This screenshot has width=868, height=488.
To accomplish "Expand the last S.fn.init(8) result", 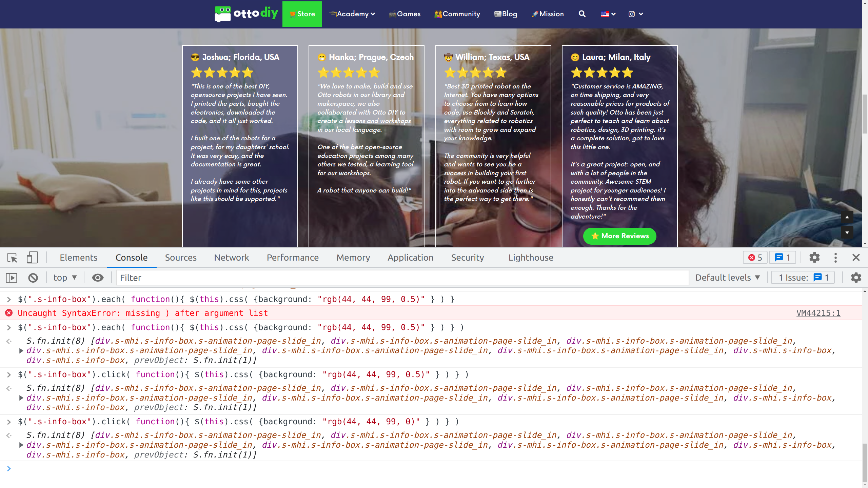I will click(21, 445).
